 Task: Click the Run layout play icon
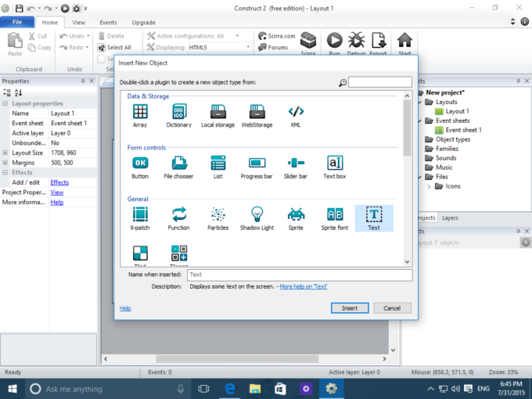tap(335, 41)
